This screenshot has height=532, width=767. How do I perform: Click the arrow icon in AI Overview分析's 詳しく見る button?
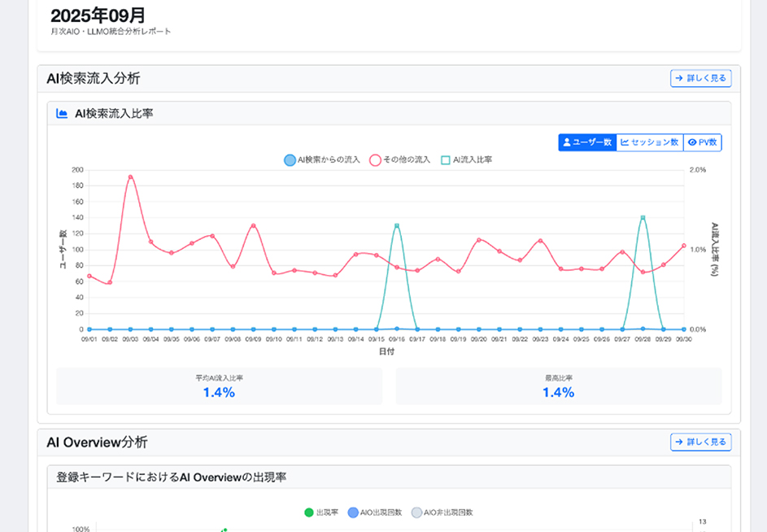point(678,442)
